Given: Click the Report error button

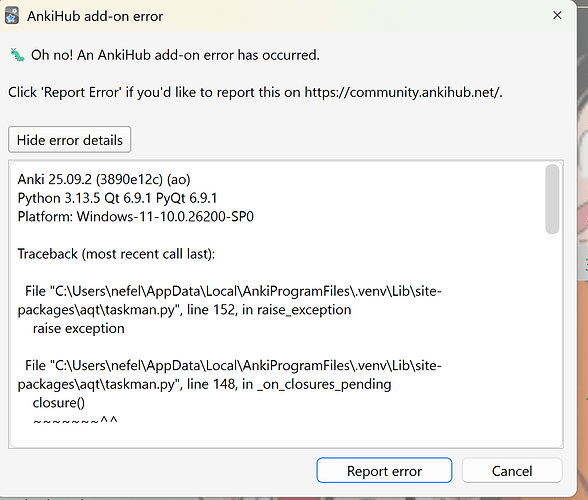Looking at the screenshot, I should coord(384,470).
